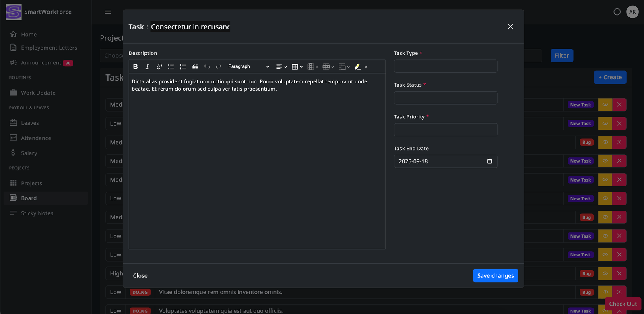This screenshot has width=644, height=314.
Task: Open the Paragraph heading style dropdown
Action: tap(248, 67)
